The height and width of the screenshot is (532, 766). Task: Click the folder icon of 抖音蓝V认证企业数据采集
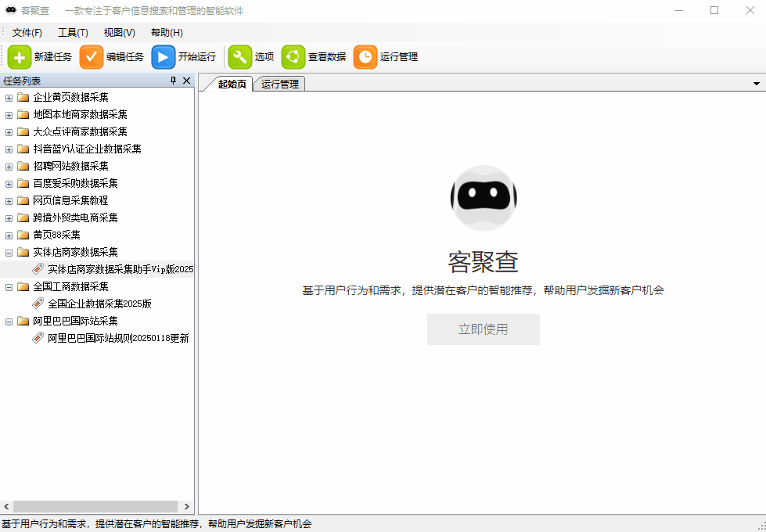(23, 149)
